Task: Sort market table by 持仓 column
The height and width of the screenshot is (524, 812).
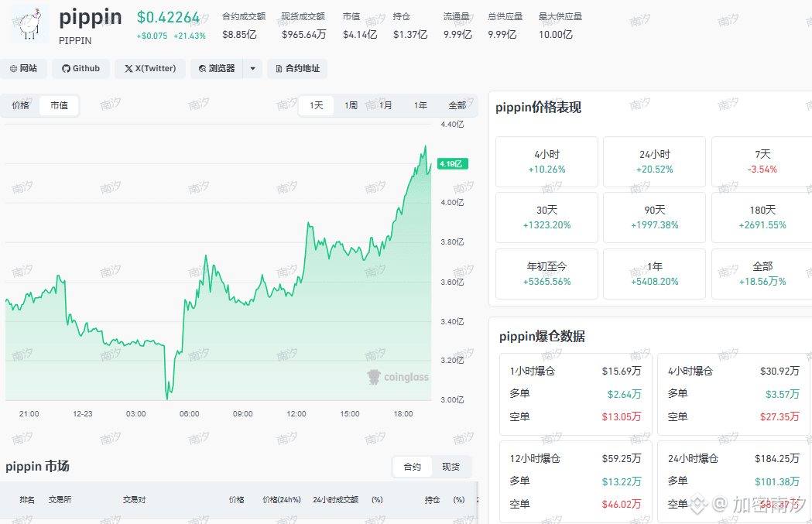Action: point(433,500)
